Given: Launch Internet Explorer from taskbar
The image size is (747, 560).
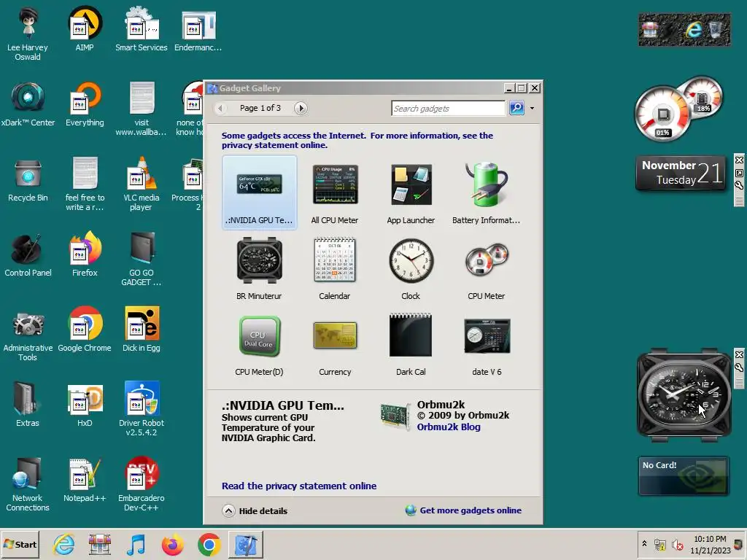Looking at the screenshot, I should coord(63,544).
